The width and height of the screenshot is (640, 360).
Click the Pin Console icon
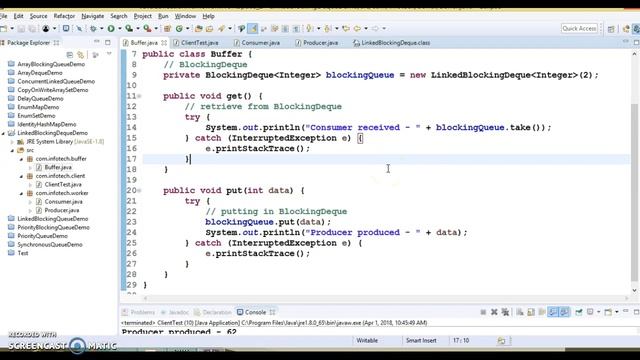[x=578, y=312]
